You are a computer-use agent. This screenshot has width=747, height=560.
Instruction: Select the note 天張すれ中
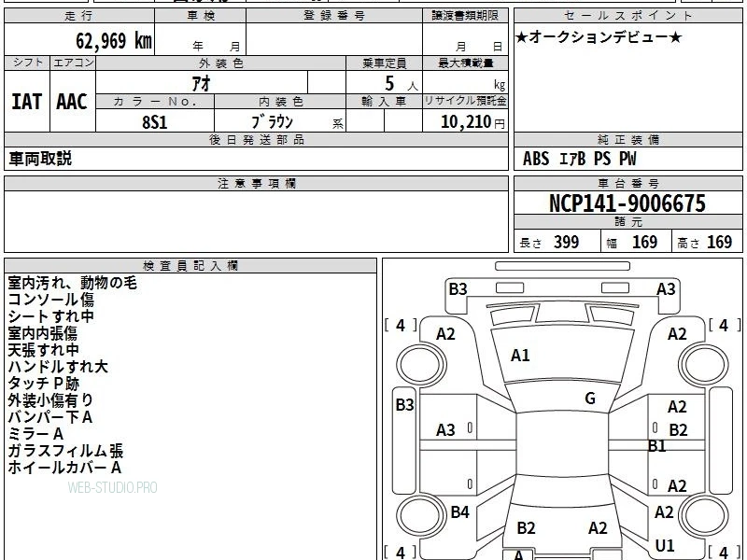pos(43,349)
